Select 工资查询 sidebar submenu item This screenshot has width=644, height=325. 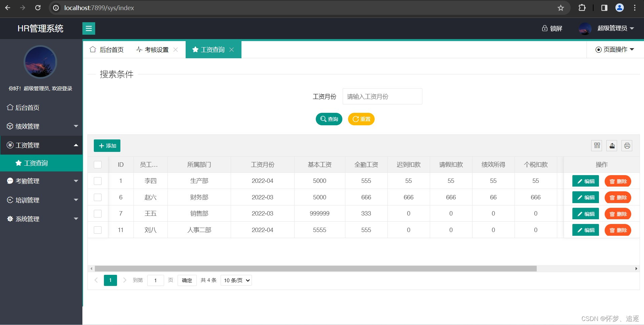pyautogui.click(x=41, y=163)
